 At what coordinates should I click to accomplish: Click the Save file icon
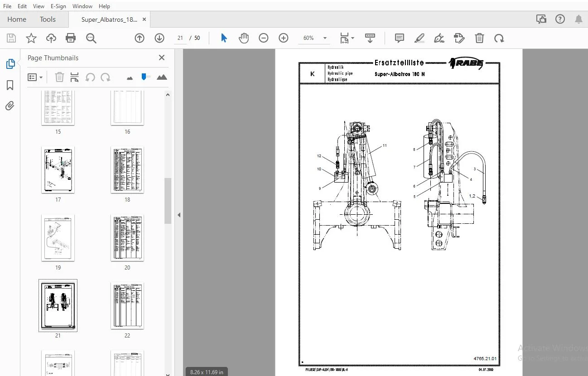(x=11, y=39)
